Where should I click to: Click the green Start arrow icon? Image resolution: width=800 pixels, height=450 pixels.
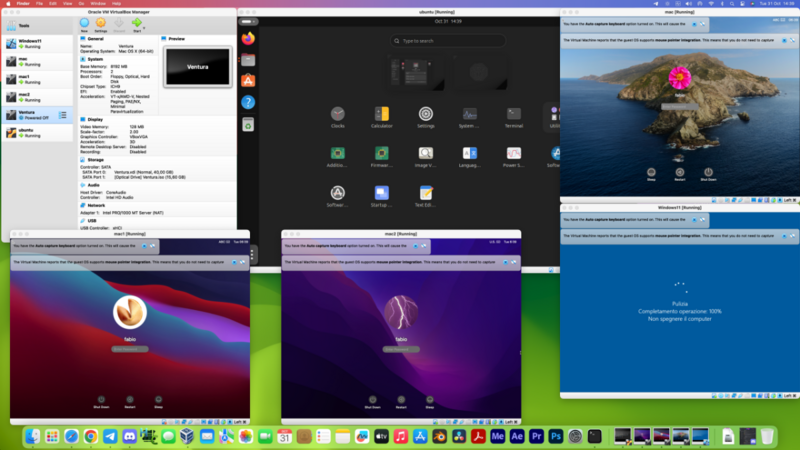click(136, 22)
